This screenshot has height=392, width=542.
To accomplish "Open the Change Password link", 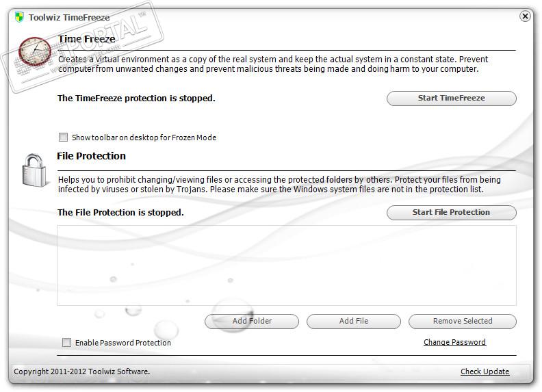I will 454,342.
